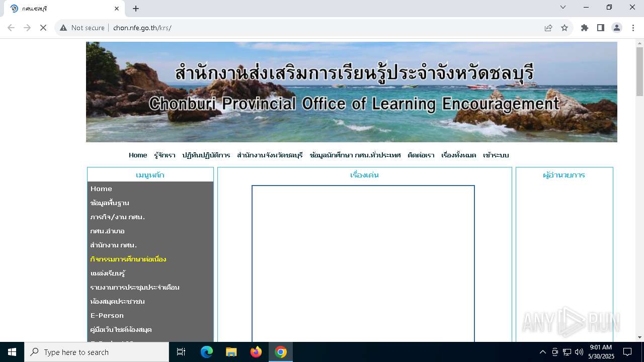Viewport: 644px width, 362px height.
Task: Click the scrollbar up arrow
Action: [x=639, y=43]
